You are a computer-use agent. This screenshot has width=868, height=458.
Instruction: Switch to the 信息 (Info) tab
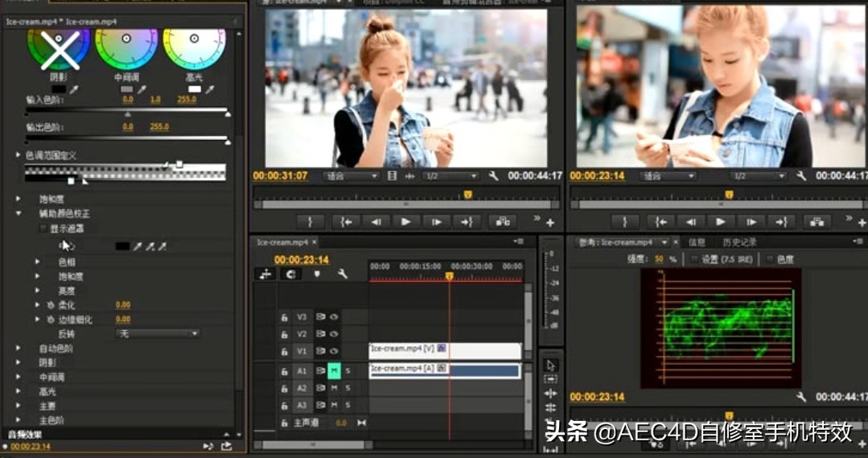click(697, 242)
